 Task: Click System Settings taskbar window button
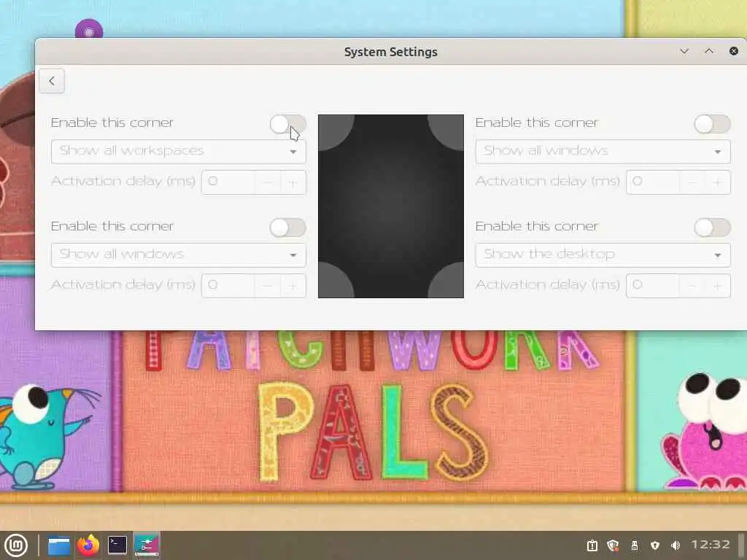(x=146, y=545)
